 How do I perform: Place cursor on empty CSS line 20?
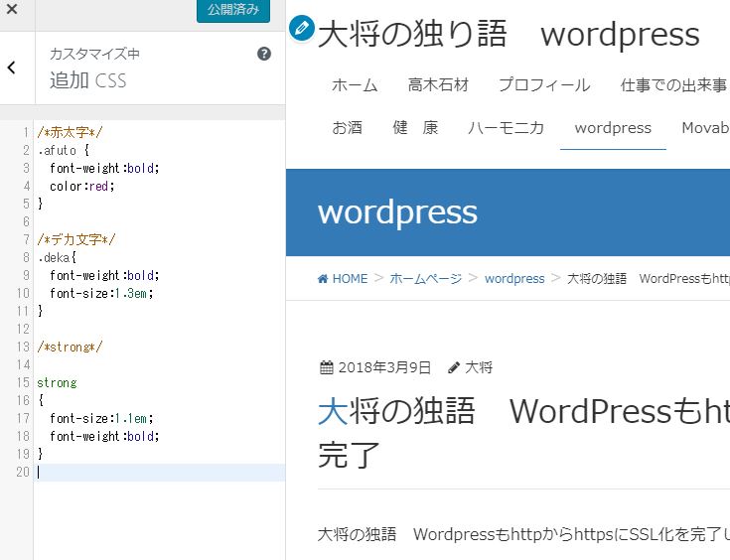point(159,472)
